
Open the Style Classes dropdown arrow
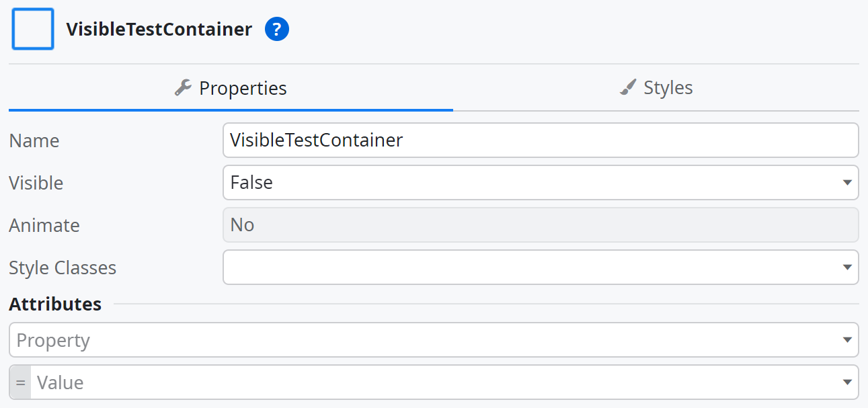(x=846, y=268)
